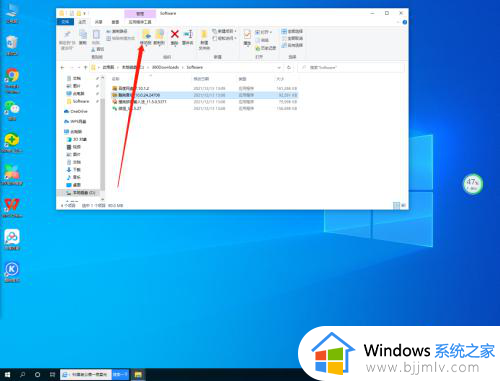Open the Open dropdown in ribbon
500x381 pixels.
point(264,32)
